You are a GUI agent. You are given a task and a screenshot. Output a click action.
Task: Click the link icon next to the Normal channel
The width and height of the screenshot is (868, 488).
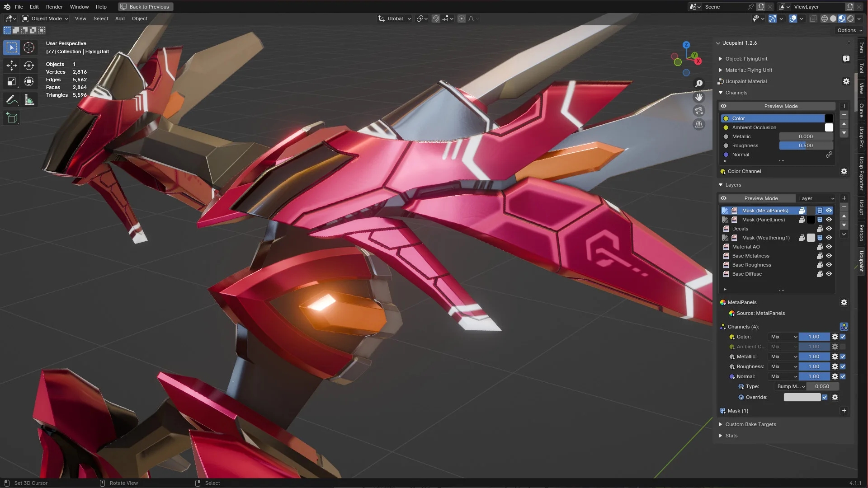(830, 155)
